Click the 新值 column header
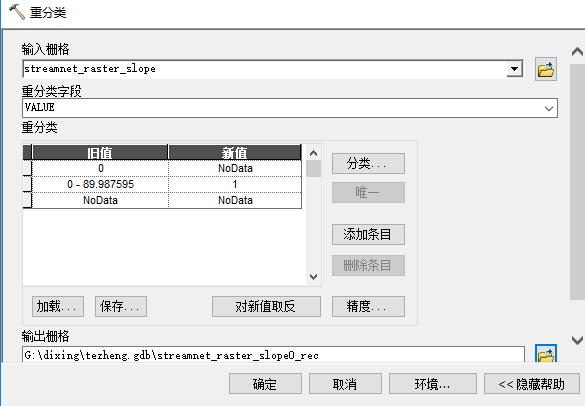 click(235, 153)
